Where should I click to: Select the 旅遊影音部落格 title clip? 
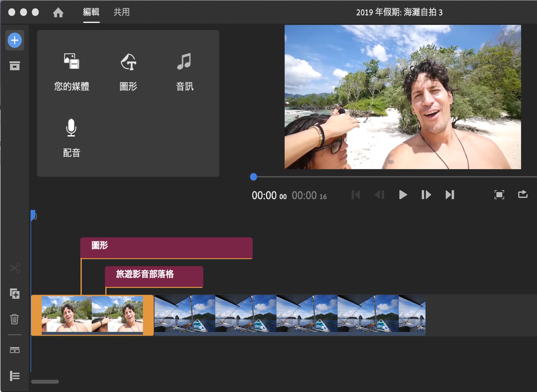[154, 276]
